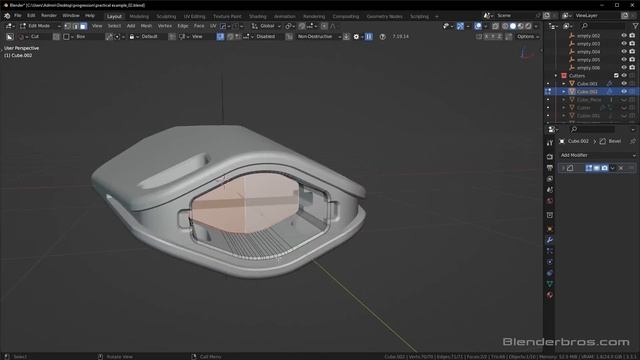Disable empty.005 in renders
Image resolution: width=640 pixels, height=360 pixels.
[x=632, y=60]
